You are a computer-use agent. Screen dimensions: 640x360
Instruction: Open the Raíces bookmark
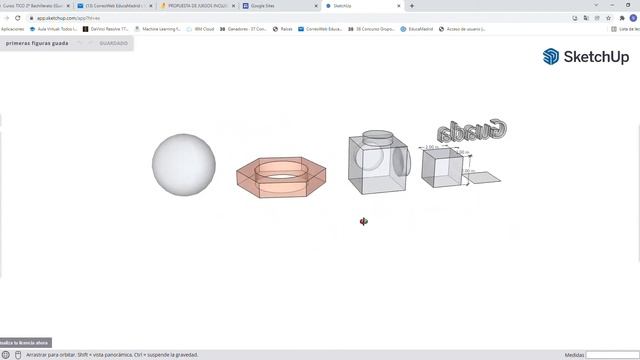coord(282,29)
